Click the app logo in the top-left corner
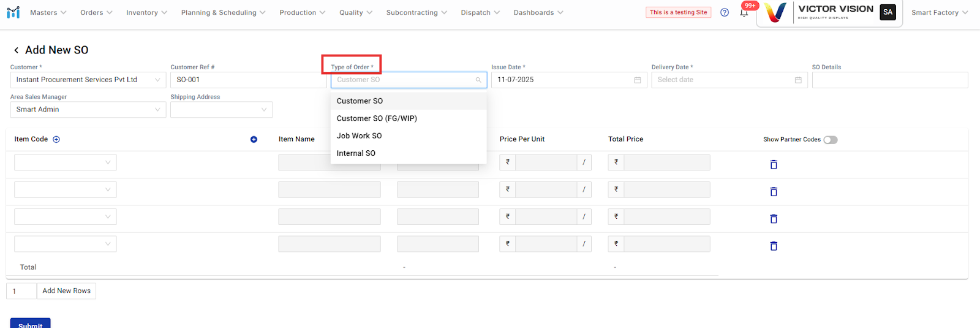This screenshot has width=980, height=328. point(13,12)
